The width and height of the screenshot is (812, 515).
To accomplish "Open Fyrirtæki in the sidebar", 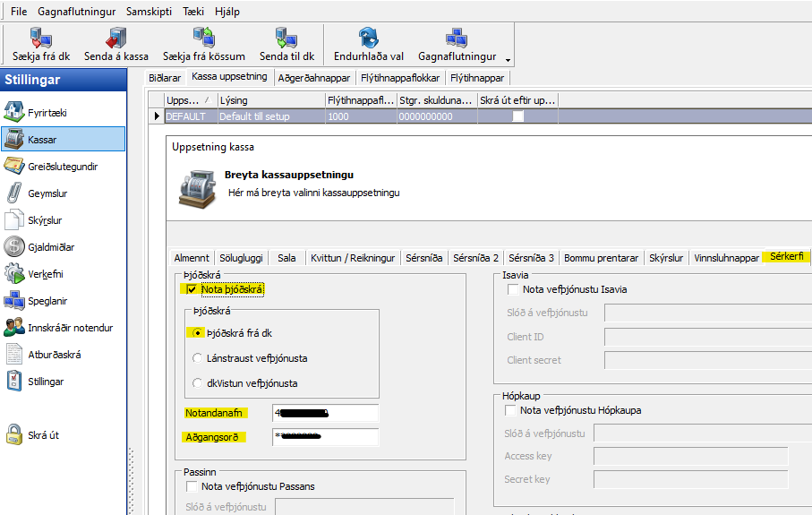I will pyautogui.click(x=14, y=113).
